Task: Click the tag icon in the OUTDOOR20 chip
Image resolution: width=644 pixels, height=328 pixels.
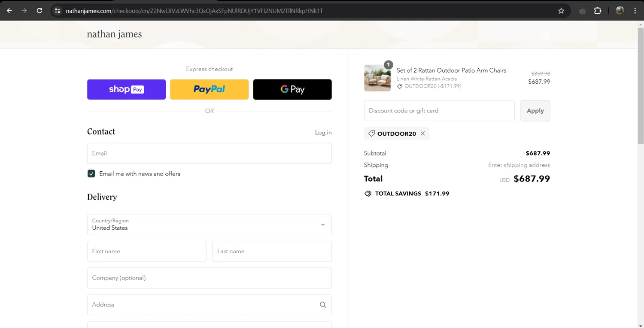Action: [x=372, y=134]
